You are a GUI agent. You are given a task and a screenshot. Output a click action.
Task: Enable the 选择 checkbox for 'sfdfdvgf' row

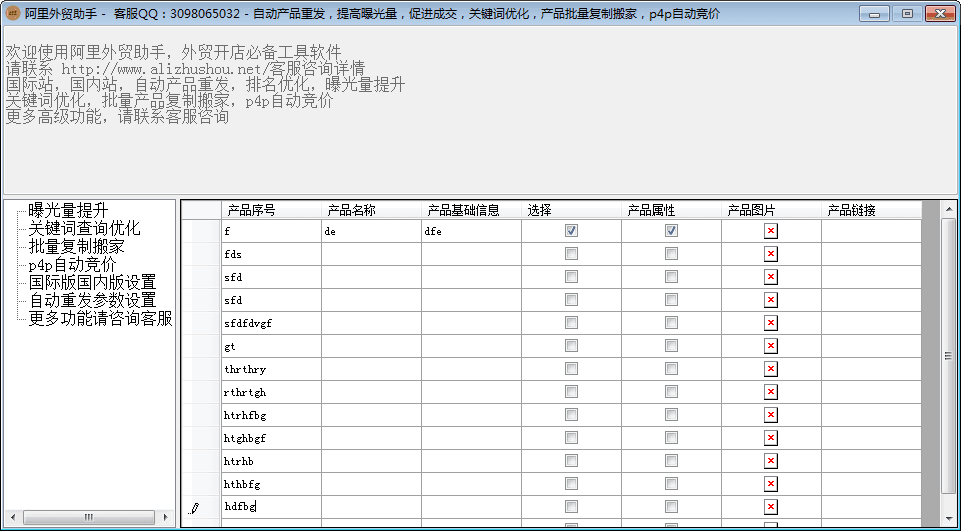pyautogui.click(x=571, y=323)
